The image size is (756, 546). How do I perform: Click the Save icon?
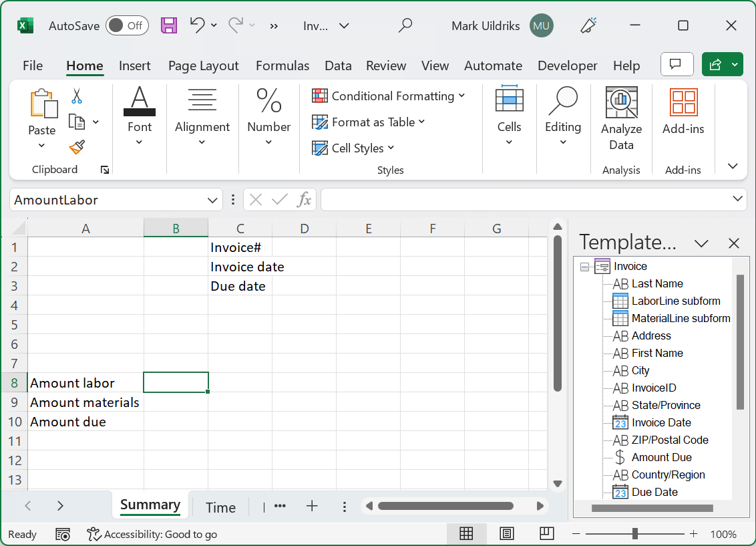pyautogui.click(x=168, y=25)
